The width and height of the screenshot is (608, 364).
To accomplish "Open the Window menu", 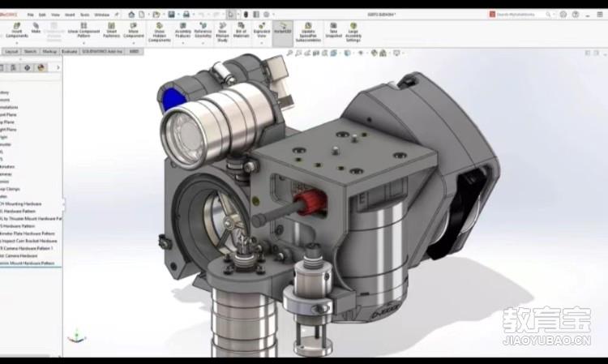I will tap(101, 15).
